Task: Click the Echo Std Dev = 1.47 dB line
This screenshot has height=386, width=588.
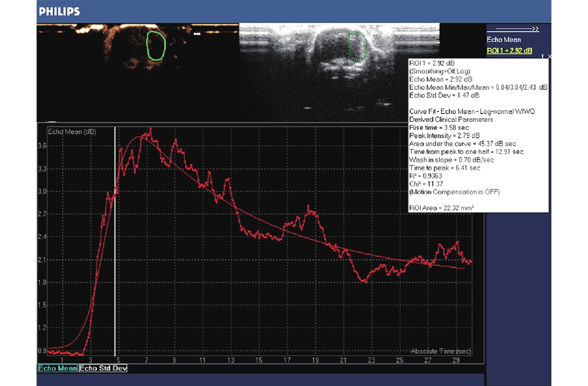Action: pyautogui.click(x=444, y=95)
